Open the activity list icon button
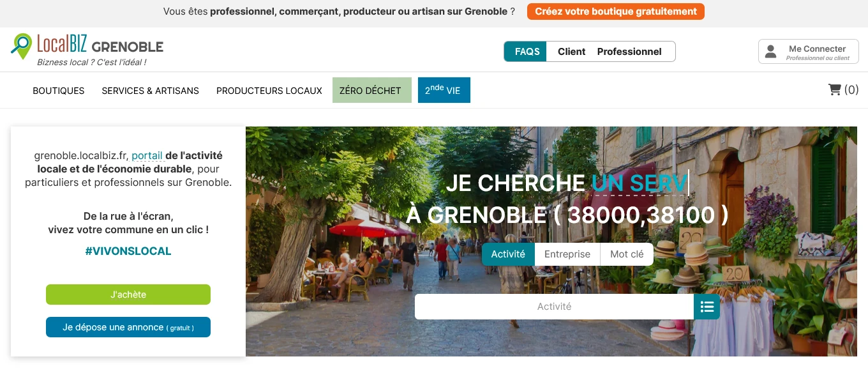This screenshot has width=868, height=375. pos(707,307)
